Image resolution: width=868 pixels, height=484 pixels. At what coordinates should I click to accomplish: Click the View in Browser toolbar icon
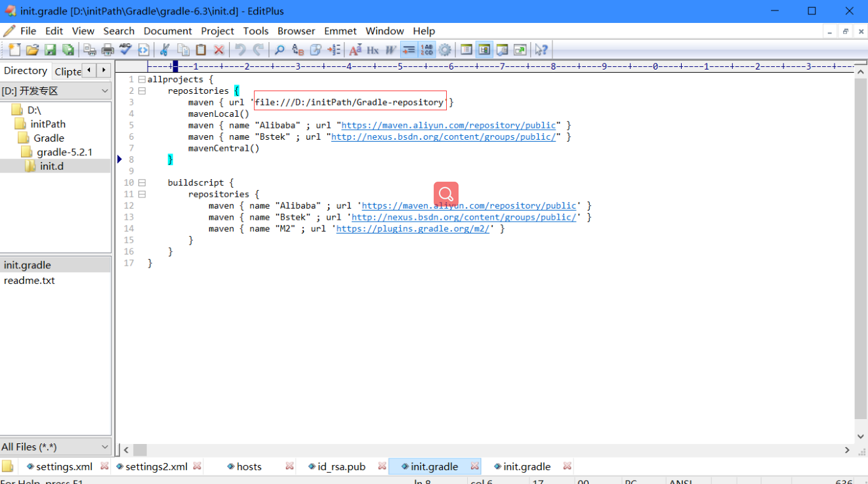pyautogui.click(x=143, y=50)
